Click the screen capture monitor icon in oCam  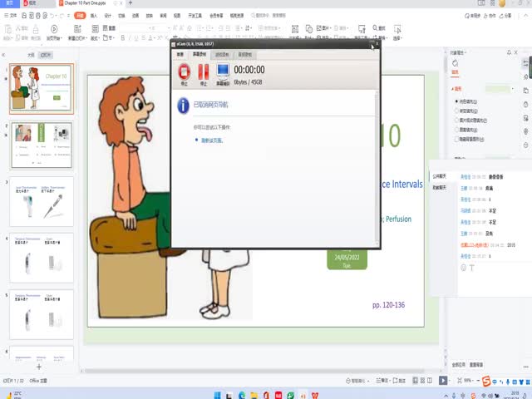click(x=223, y=73)
